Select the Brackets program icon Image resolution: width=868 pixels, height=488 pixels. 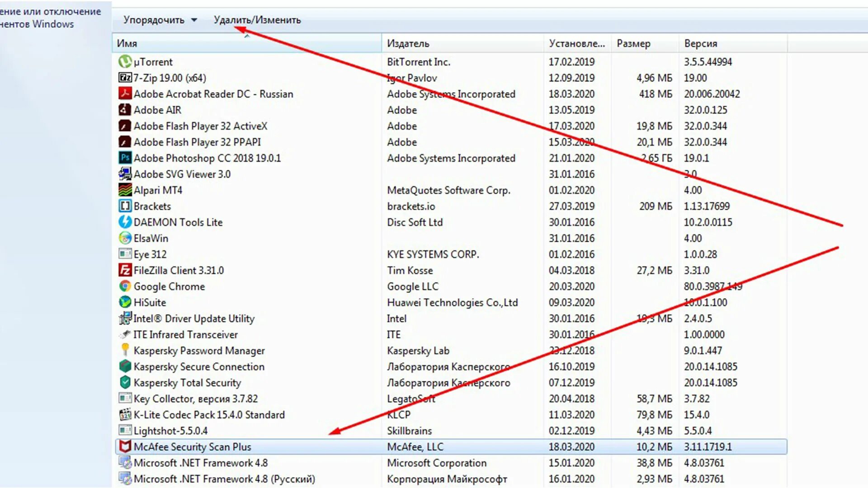coord(125,206)
